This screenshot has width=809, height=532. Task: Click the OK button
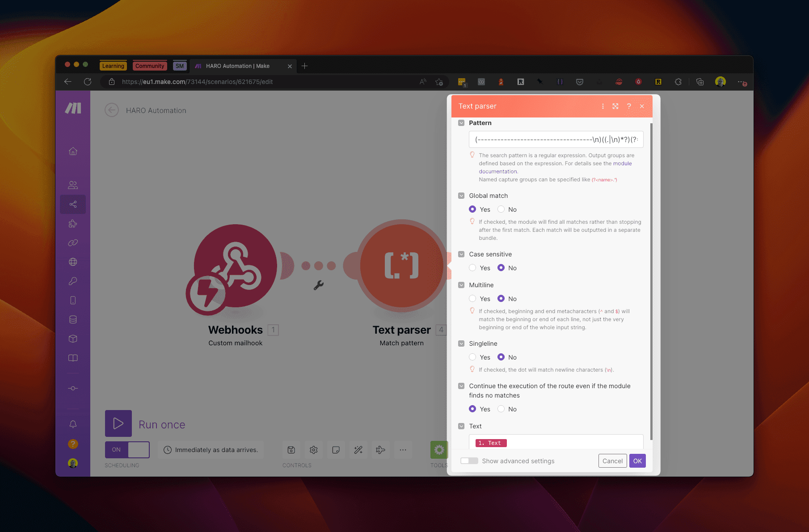pyautogui.click(x=637, y=461)
